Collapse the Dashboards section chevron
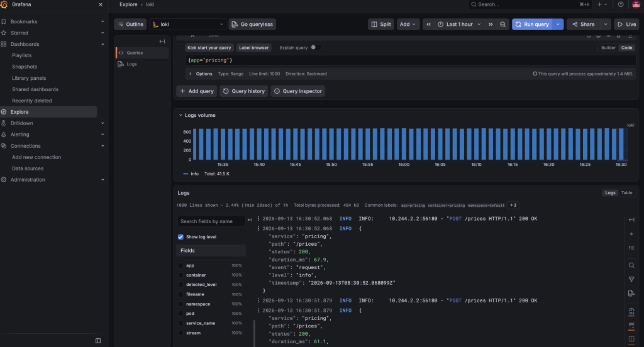The height and width of the screenshot is (347, 644). tap(103, 44)
